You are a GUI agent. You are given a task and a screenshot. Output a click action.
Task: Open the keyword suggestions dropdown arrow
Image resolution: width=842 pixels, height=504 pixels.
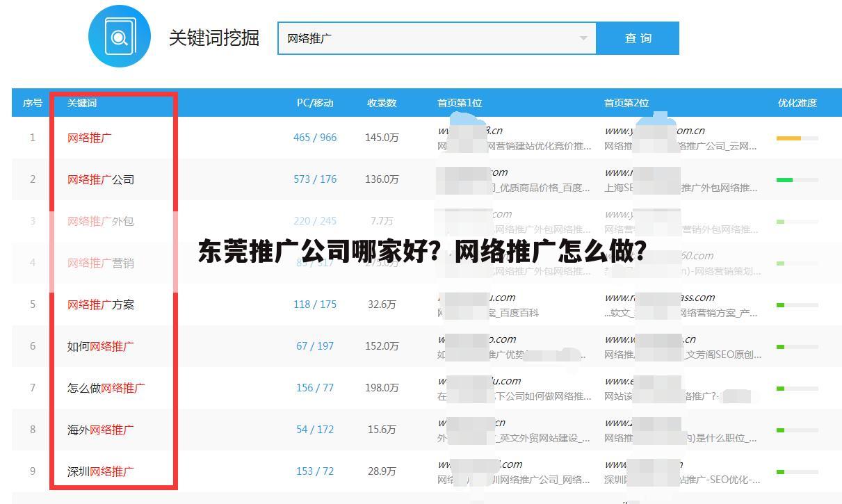[584, 38]
